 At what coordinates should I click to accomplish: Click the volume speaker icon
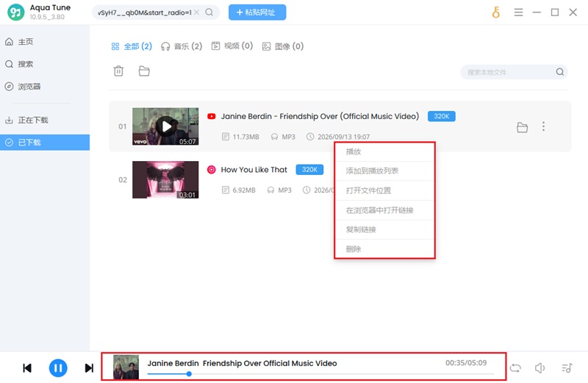pyautogui.click(x=539, y=368)
